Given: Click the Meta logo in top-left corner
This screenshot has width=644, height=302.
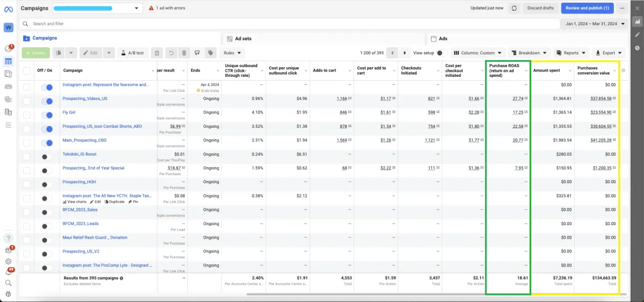Looking at the screenshot, I should (x=8, y=8).
